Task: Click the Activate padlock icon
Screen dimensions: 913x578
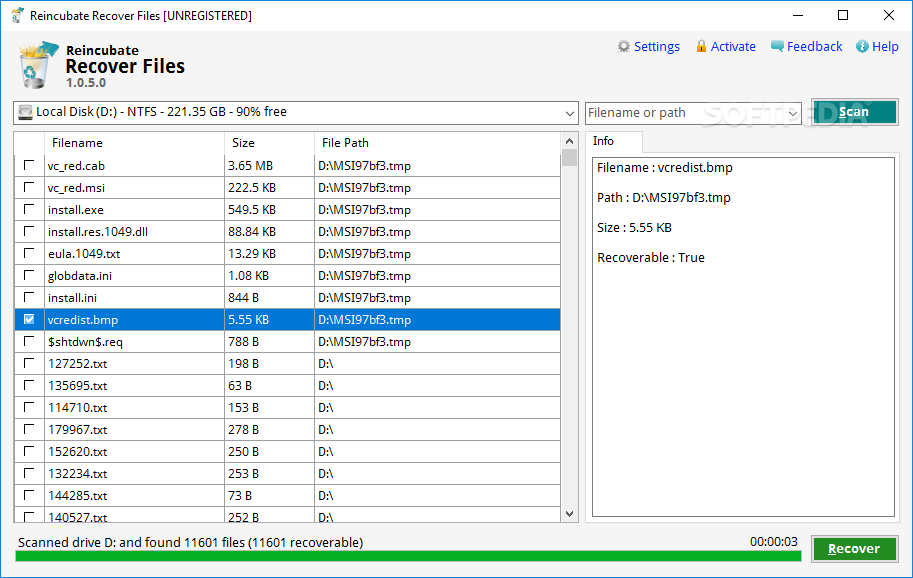Action: 701,47
